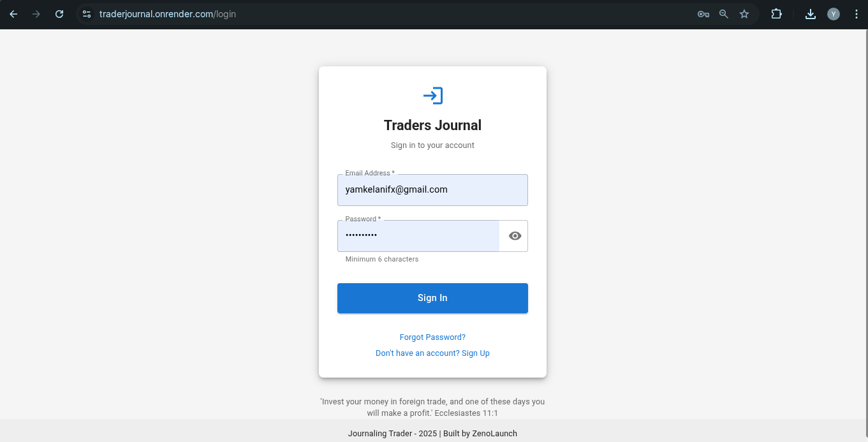The image size is (868, 442).
Task: Click the Email Address field
Action: [x=432, y=190]
